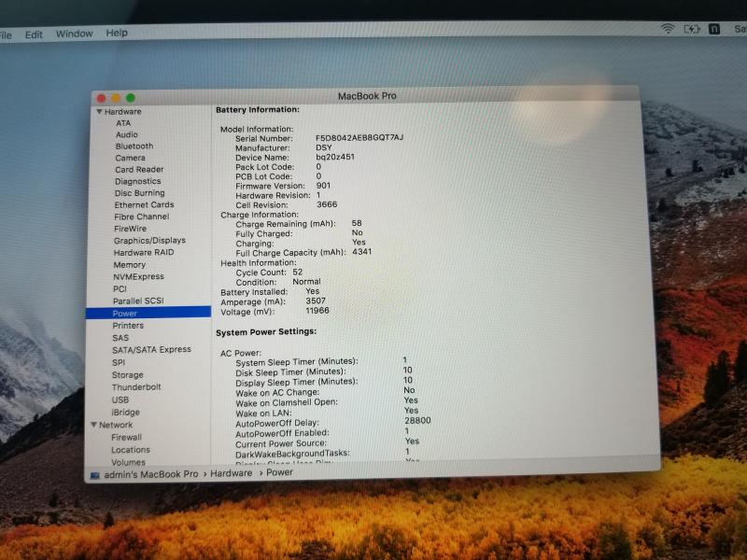Click the computer icon in the path bar
747x560 pixels.
(95, 474)
